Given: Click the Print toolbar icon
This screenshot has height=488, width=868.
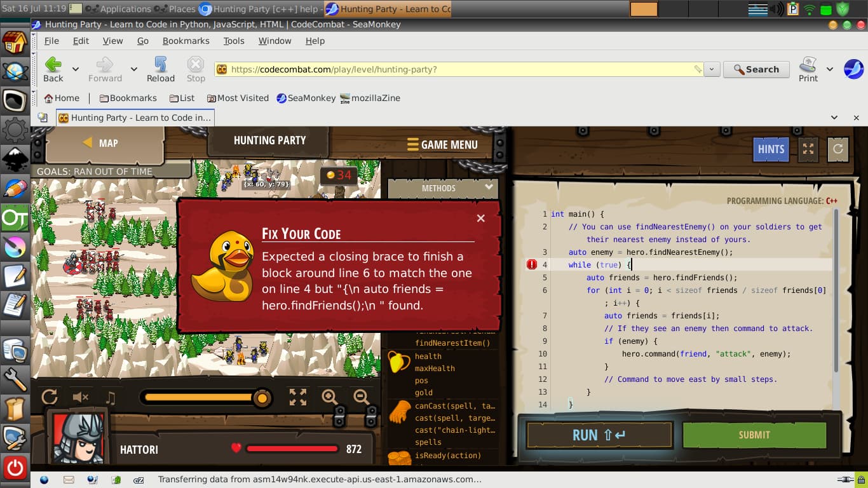Looking at the screenshot, I should tap(808, 69).
